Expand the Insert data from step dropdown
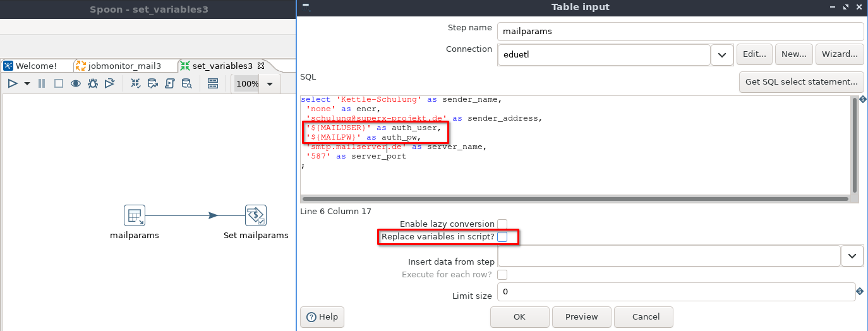The image size is (868, 331). tap(852, 256)
